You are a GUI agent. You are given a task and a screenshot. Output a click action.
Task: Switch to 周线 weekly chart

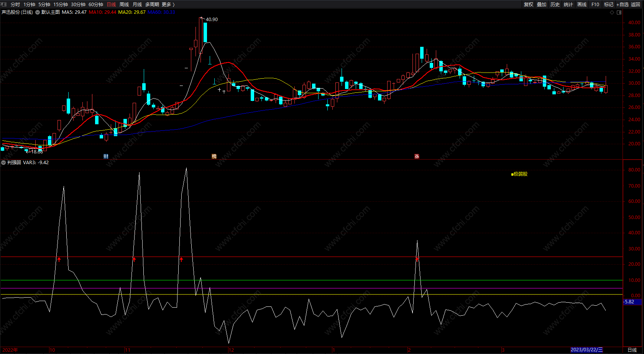tap(124, 4)
